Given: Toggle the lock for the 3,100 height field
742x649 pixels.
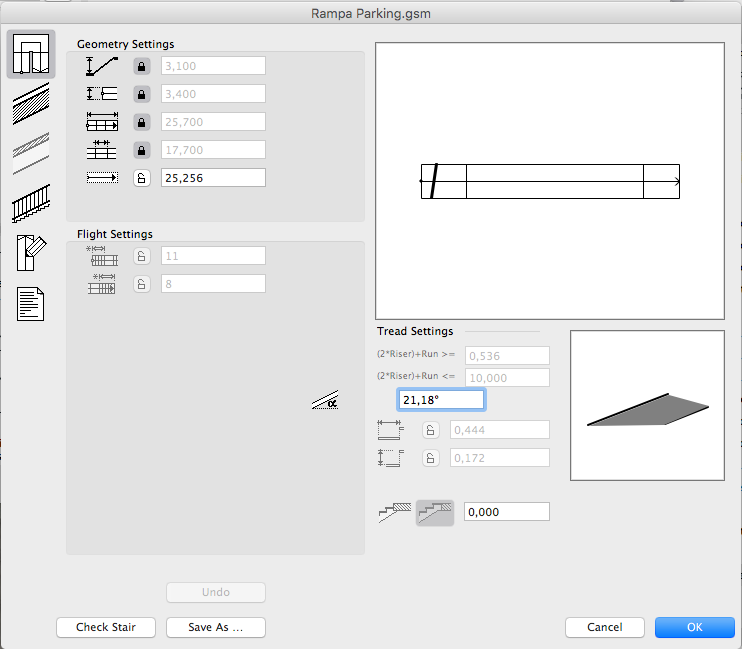Looking at the screenshot, I should [x=141, y=66].
